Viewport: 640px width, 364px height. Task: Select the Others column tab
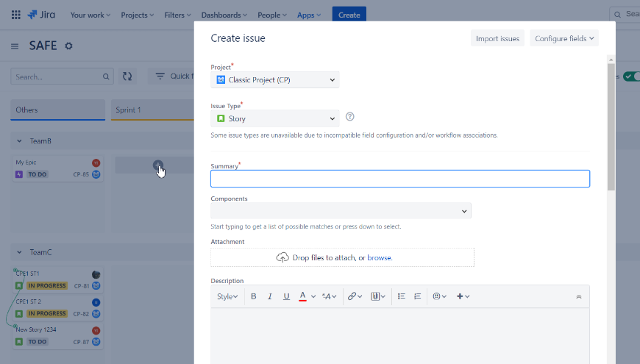(57, 110)
